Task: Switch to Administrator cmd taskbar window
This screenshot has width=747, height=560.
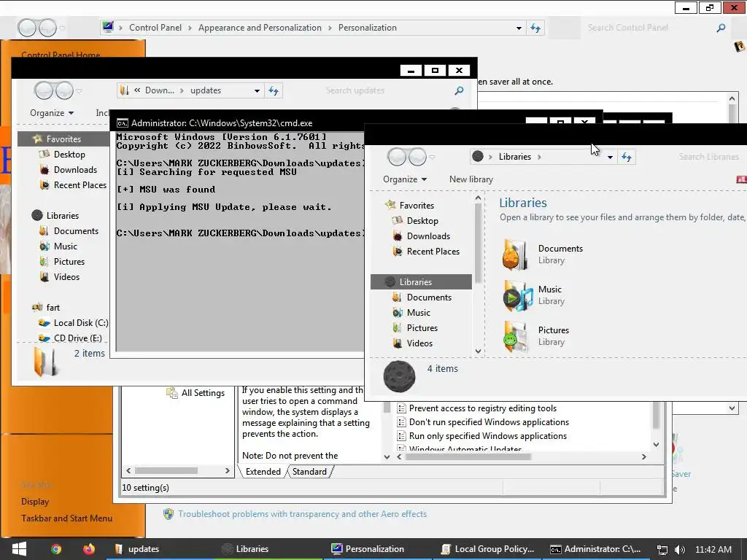Action: [595, 549]
